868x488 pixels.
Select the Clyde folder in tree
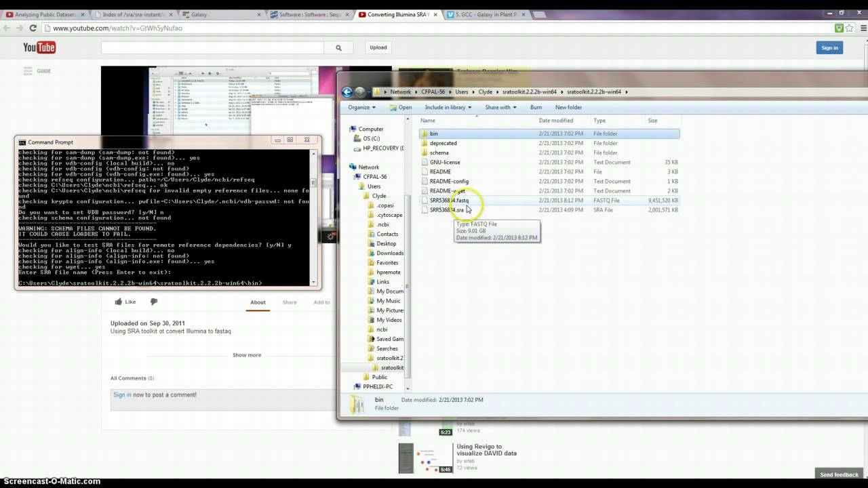(x=379, y=196)
